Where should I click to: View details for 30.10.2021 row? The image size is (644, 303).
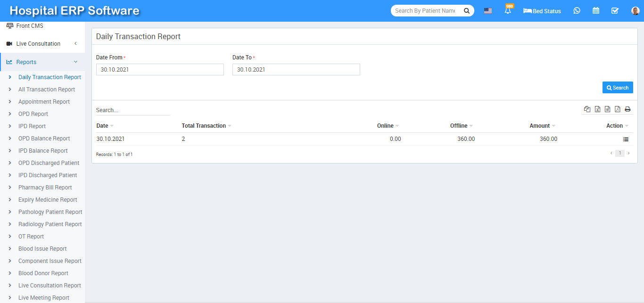tap(626, 139)
